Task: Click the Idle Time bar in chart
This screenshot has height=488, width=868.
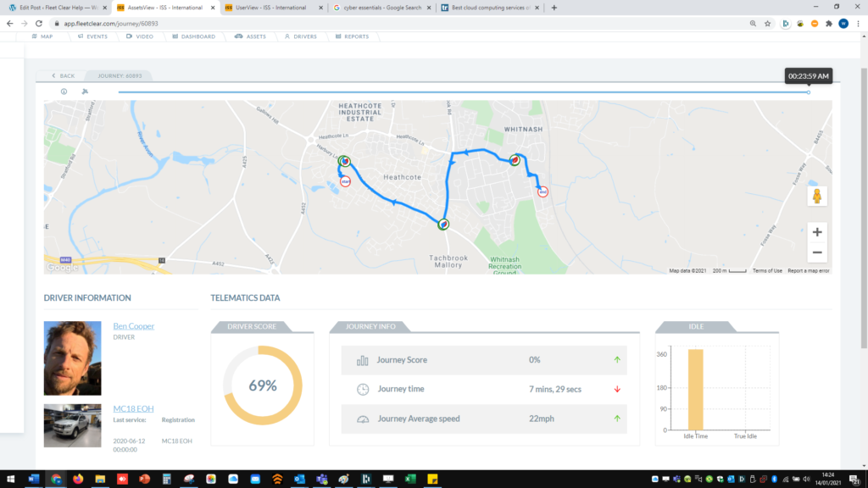Action: point(695,390)
